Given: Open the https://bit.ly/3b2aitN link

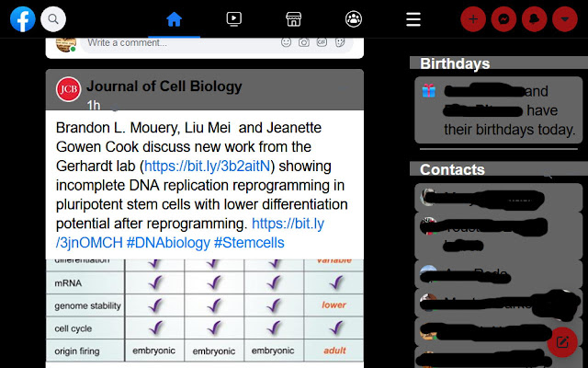Looking at the screenshot, I should point(207,166).
